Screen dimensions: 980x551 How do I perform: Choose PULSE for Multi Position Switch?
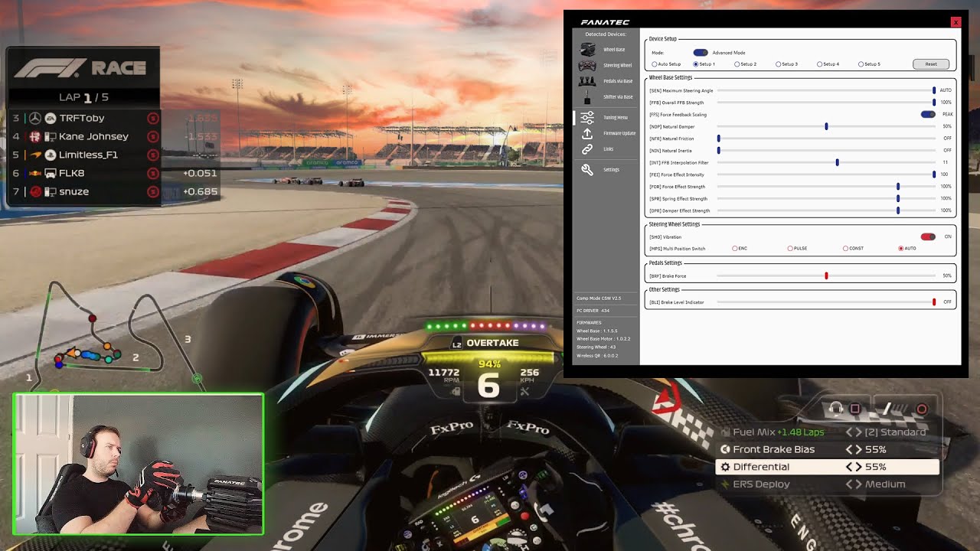tap(790, 249)
